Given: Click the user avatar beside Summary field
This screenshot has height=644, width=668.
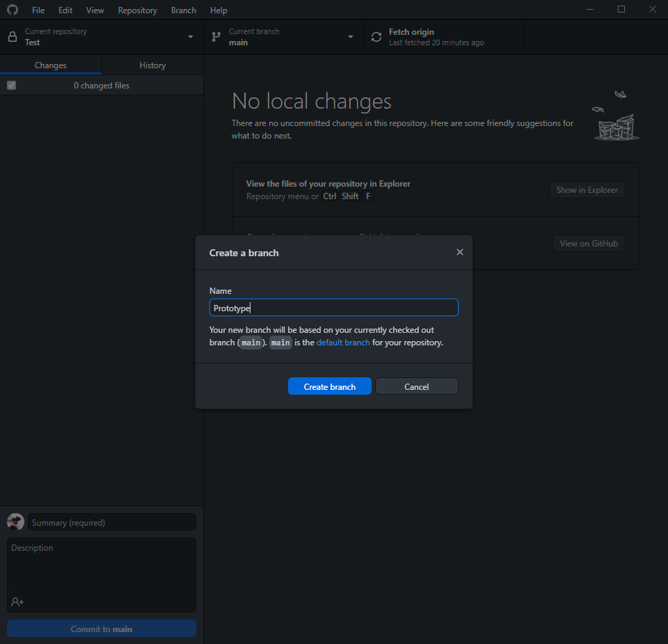Looking at the screenshot, I should pos(15,522).
